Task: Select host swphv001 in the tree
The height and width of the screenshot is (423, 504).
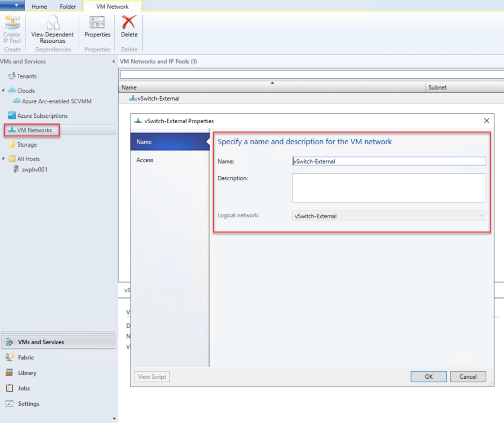Action: click(34, 169)
